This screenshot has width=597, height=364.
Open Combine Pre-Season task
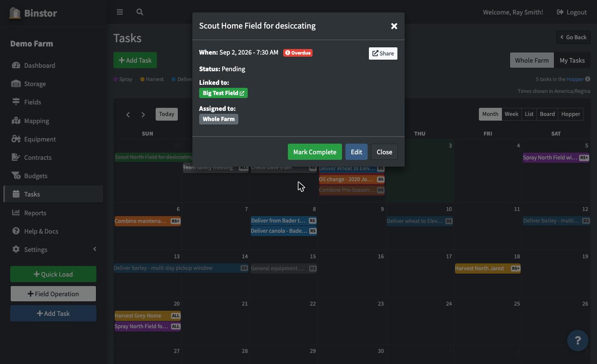click(x=352, y=190)
